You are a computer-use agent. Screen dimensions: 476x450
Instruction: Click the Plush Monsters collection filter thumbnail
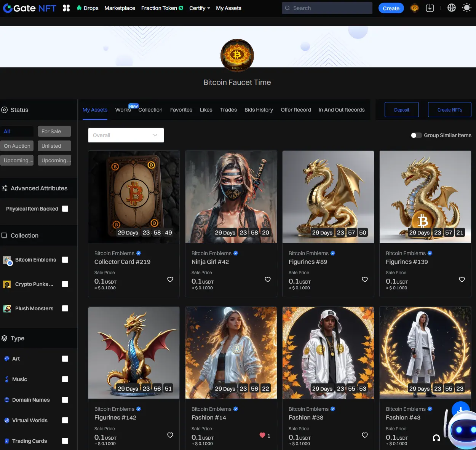pyautogui.click(x=7, y=308)
